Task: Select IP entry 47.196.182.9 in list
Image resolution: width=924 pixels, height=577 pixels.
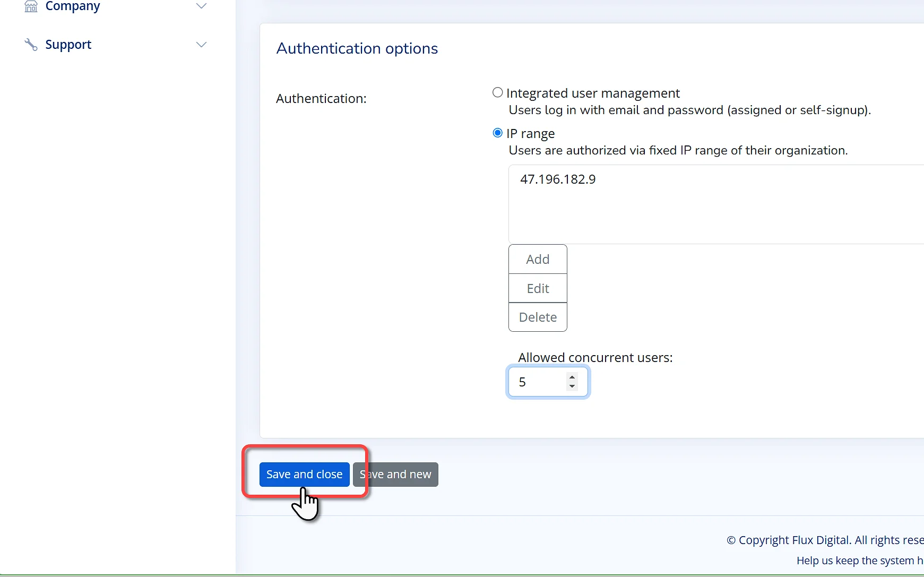Action: click(558, 179)
